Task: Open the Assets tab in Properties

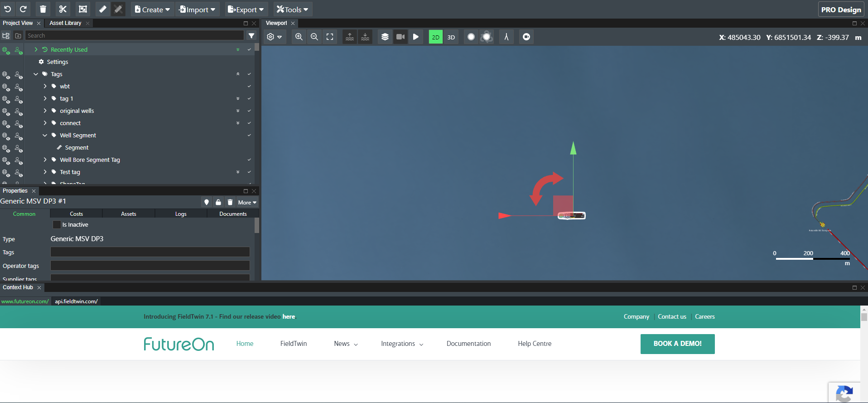Action: pyautogui.click(x=129, y=214)
